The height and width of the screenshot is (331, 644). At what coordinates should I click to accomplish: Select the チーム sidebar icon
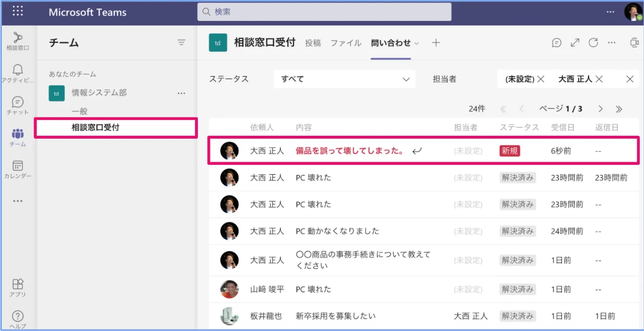point(18,138)
